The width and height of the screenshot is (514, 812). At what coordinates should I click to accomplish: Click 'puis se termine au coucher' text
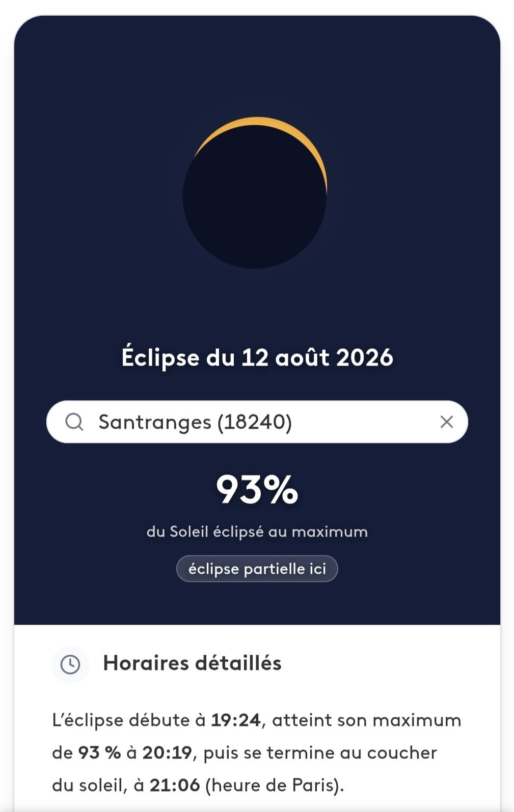coord(320,753)
